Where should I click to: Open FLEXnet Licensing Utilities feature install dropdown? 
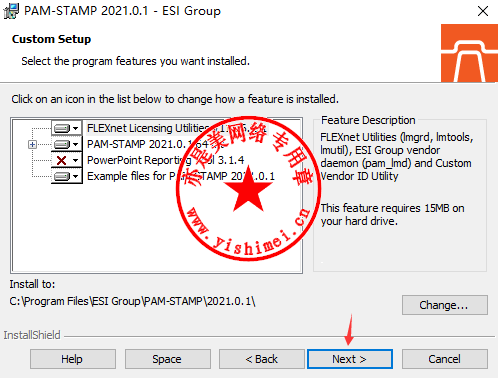point(67,128)
